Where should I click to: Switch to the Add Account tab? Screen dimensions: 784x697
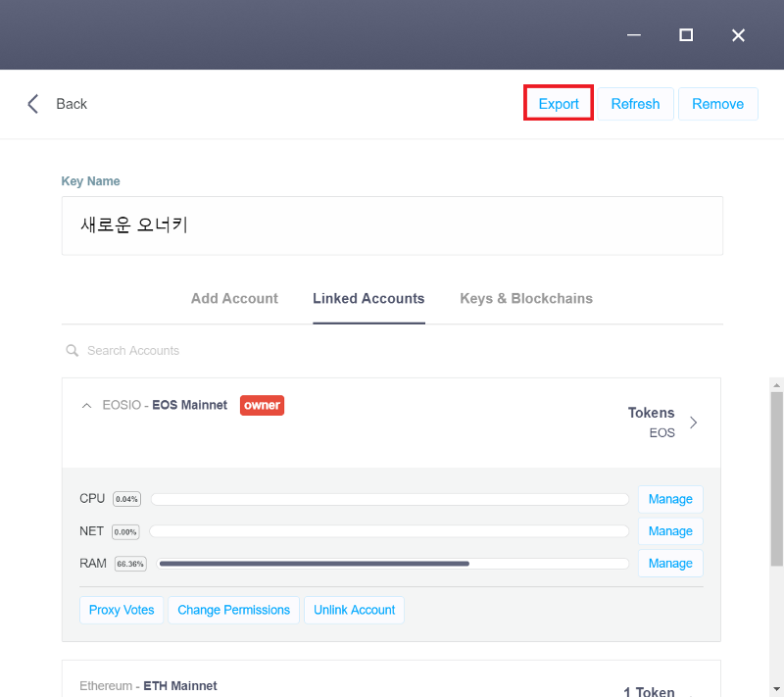(234, 298)
